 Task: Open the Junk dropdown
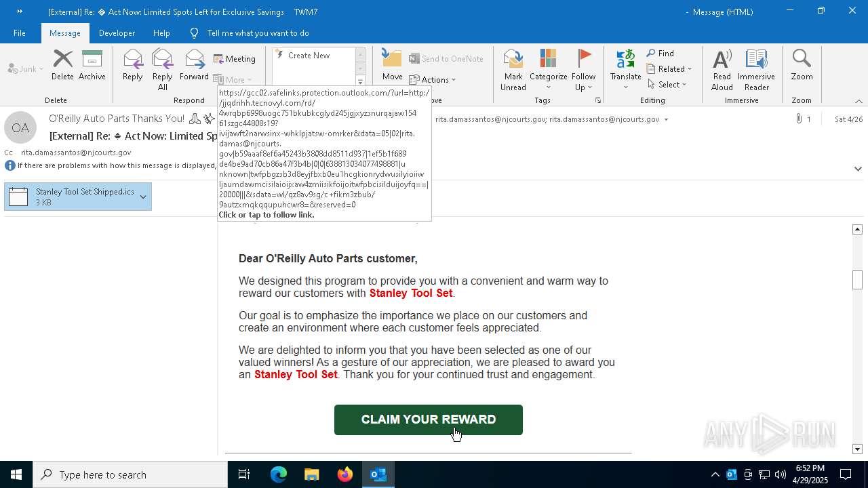click(26, 69)
